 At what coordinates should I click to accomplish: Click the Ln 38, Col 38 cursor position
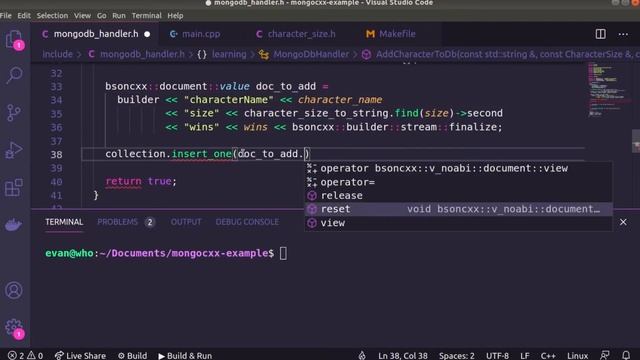(x=403, y=356)
